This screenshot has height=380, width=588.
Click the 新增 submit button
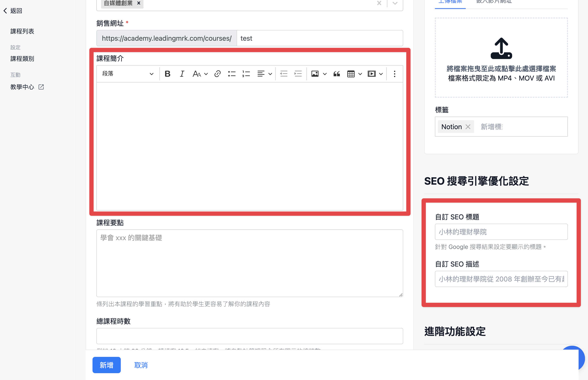click(x=107, y=365)
